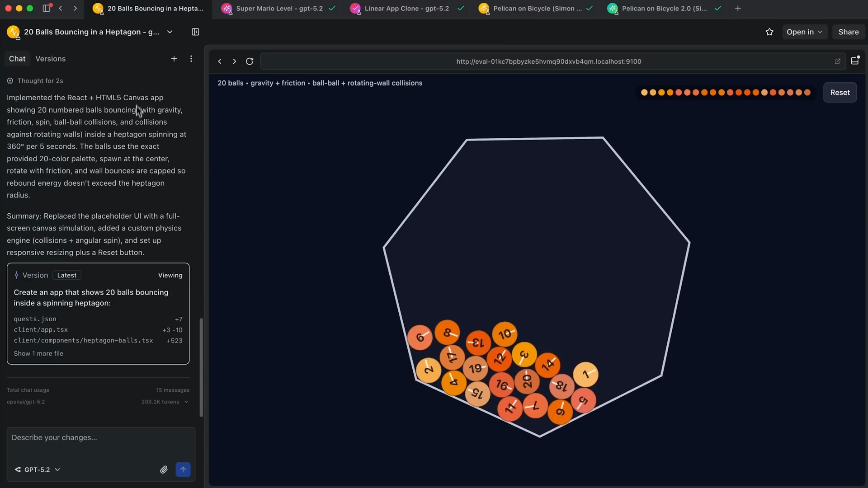Focus the Describe your changes input
Image resolution: width=868 pixels, height=488 pixels.
101,437
